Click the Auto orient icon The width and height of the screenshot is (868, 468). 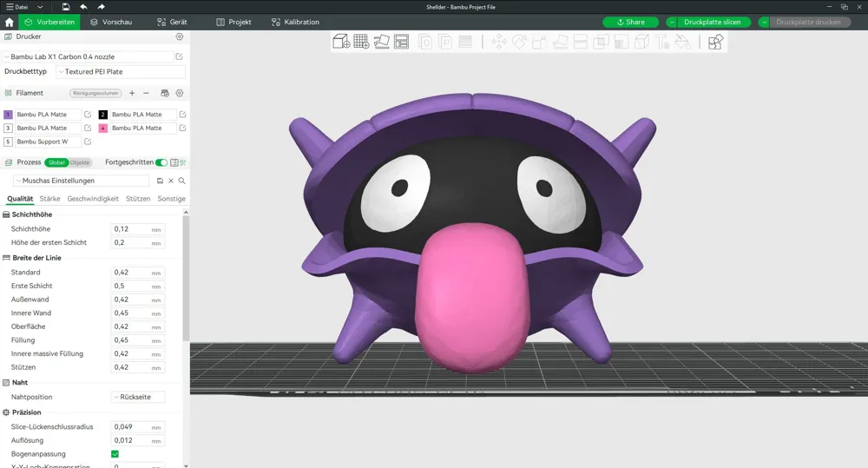click(x=381, y=42)
